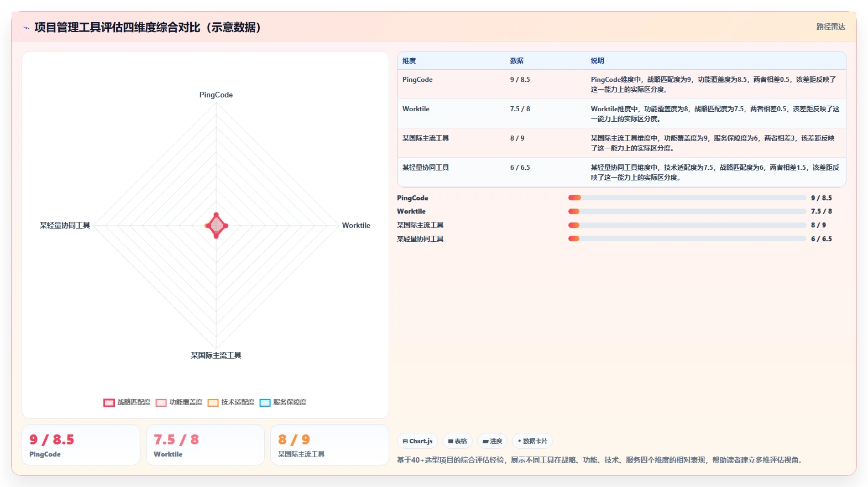Click the PingCode radar axis label
This screenshot has height=487, width=868.
pos(216,95)
